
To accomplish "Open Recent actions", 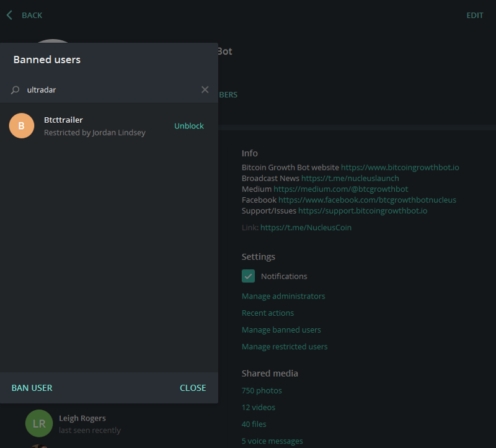I will tap(268, 313).
